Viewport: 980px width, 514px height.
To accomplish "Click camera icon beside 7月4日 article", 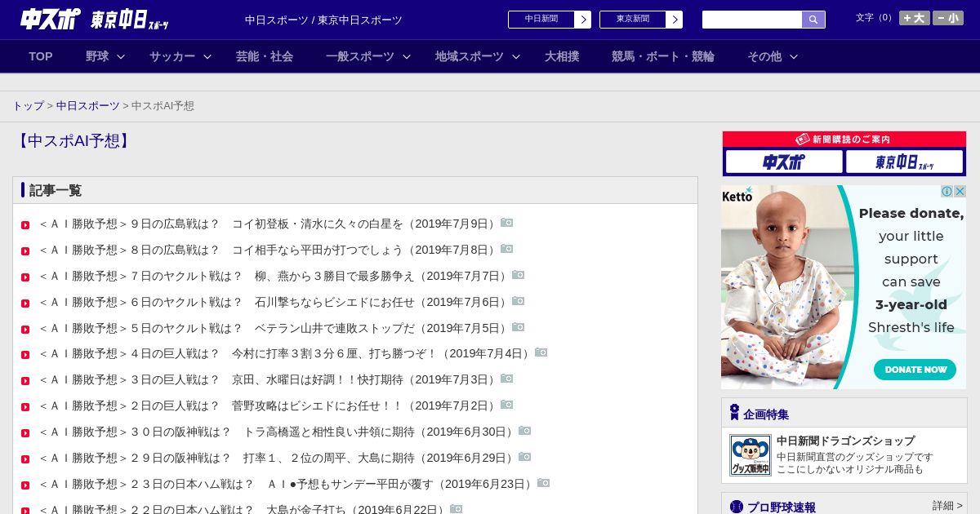I will (541, 352).
